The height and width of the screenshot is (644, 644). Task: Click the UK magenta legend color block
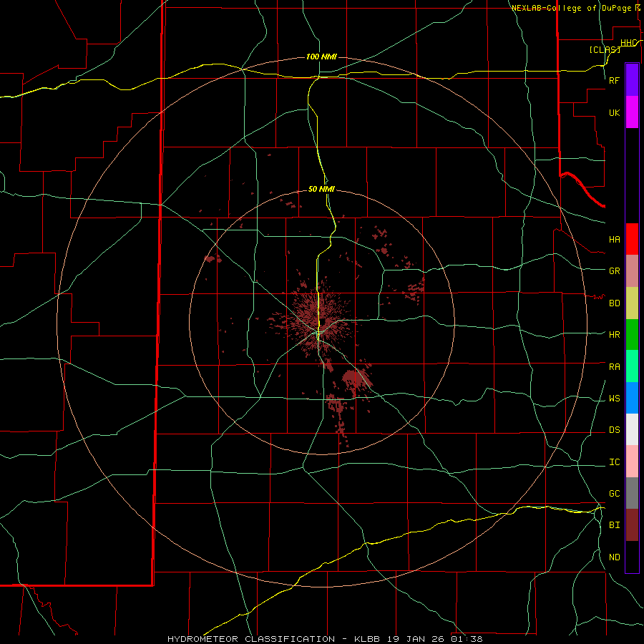pos(632,112)
